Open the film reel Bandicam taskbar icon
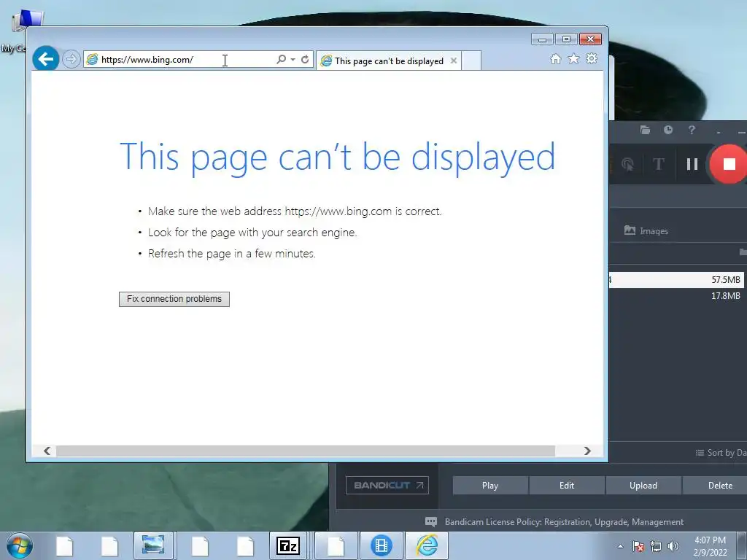747x560 pixels. tap(381, 545)
